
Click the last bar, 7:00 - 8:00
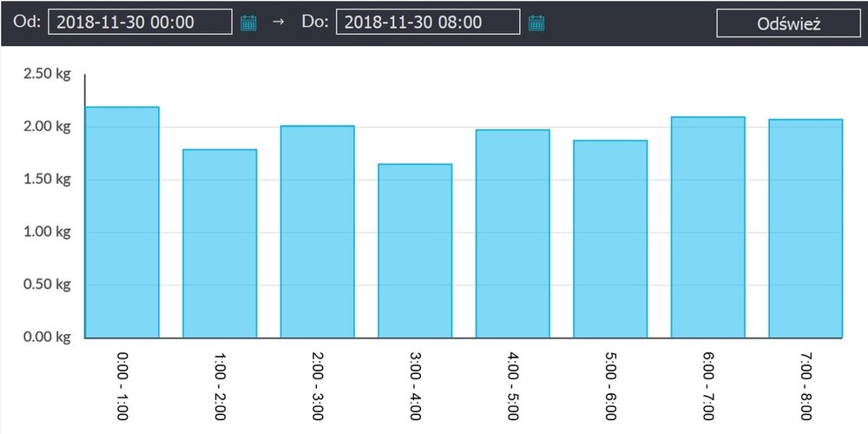[x=806, y=228]
